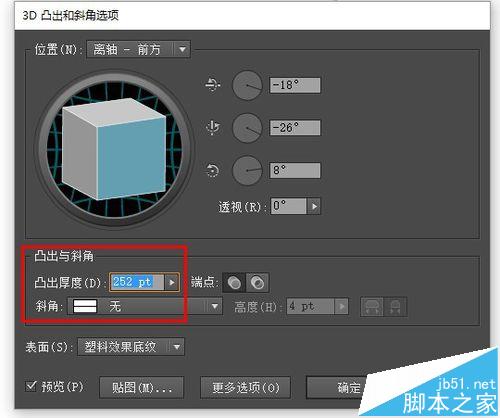Turn the Z-axis rotation dial
Image resolution: width=500 pixels, height=418 pixels.
point(247,170)
